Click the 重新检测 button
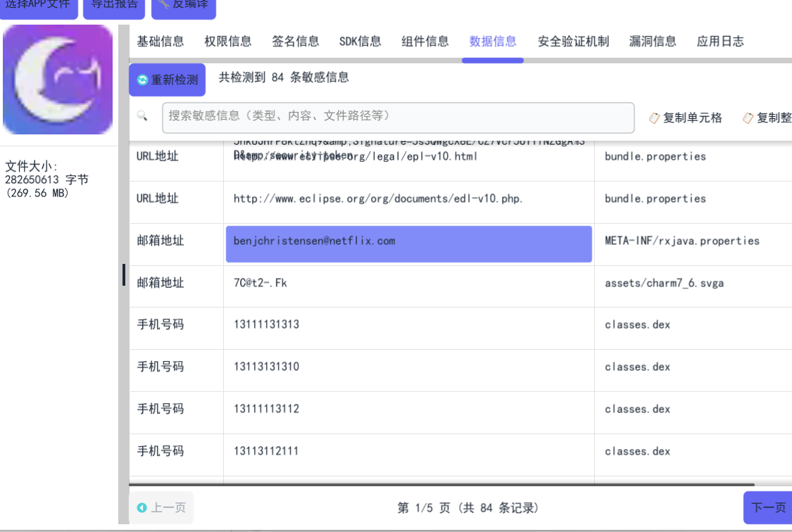Image resolution: width=792 pixels, height=532 pixels. tap(167, 80)
